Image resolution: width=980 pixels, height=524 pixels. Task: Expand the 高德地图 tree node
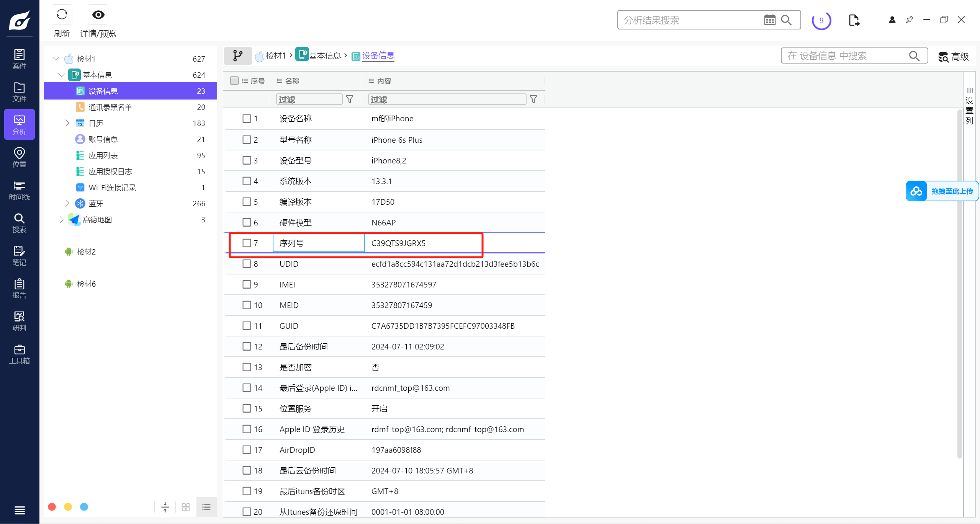[61, 219]
